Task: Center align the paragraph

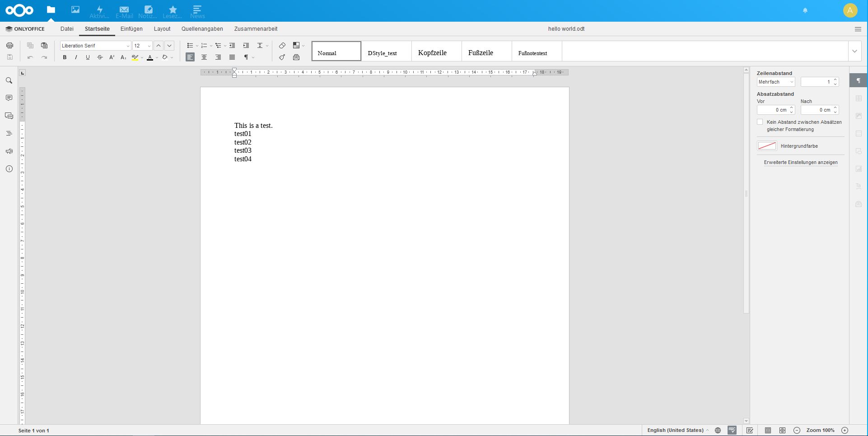Action: [204, 57]
